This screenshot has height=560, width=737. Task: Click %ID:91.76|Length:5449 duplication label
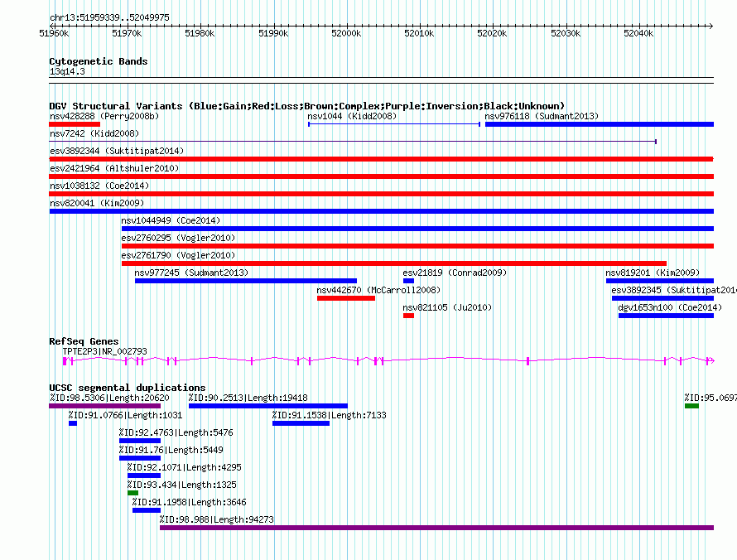click(171, 450)
